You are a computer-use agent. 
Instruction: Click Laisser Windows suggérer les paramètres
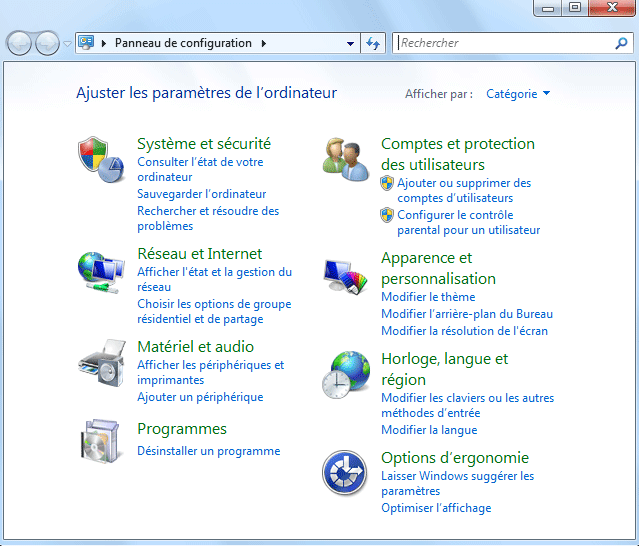(x=457, y=483)
